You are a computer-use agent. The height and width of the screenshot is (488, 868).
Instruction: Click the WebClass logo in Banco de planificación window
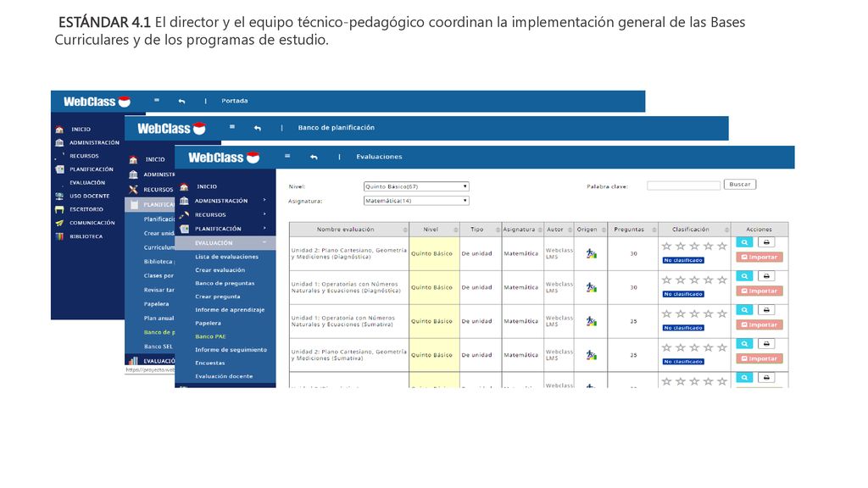171,129
